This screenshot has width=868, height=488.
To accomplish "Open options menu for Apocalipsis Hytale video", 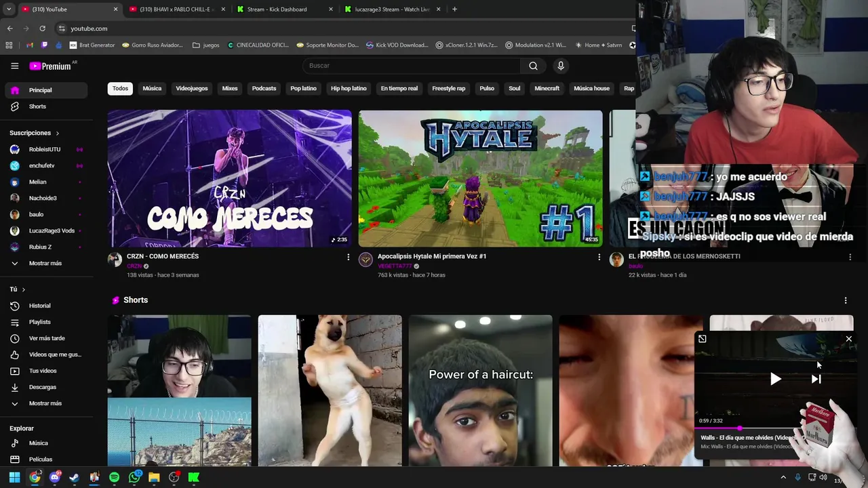I will click(x=599, y=257).
